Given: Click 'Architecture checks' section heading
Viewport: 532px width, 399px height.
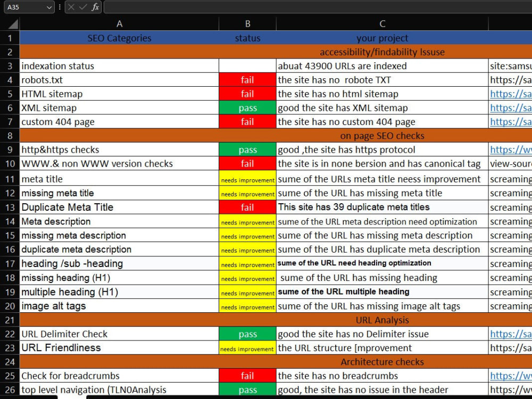Looking at the screenshot, I should point(382,362).
